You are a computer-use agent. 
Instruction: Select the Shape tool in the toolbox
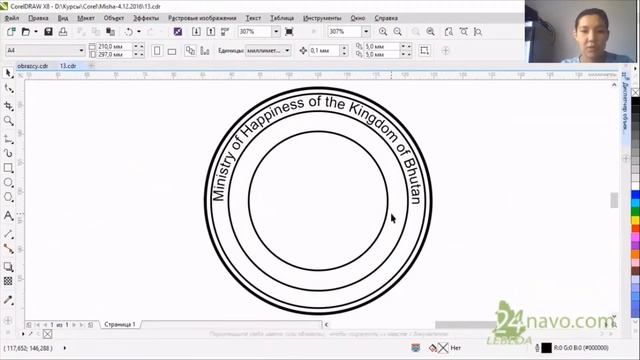click(9, 89)
